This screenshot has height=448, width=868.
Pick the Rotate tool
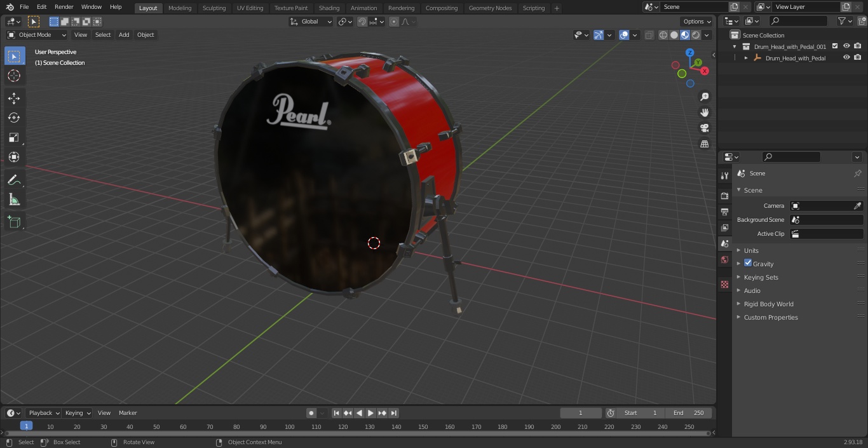click(15, 118)
